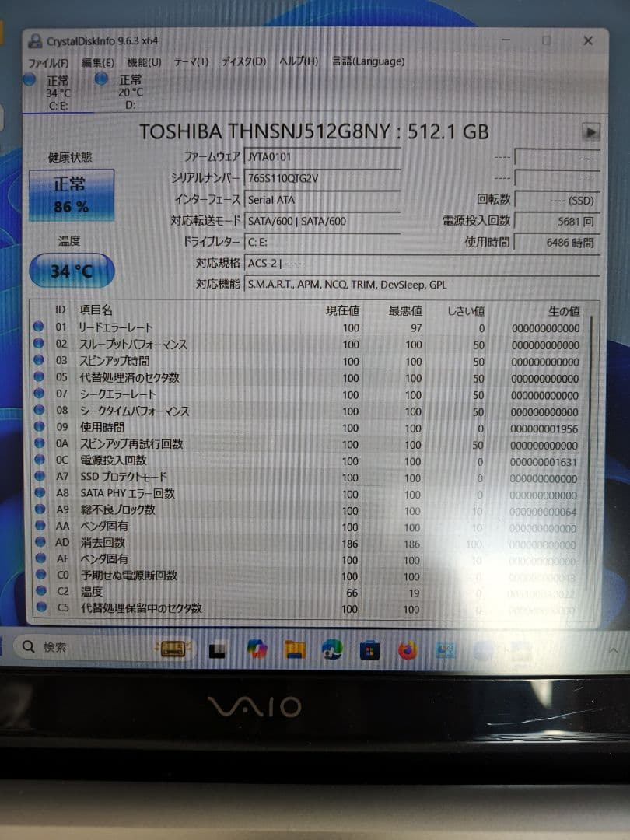The image size is (630, 840).
Task: Click the 34°C temperature button
Action: tap(71, 271)
